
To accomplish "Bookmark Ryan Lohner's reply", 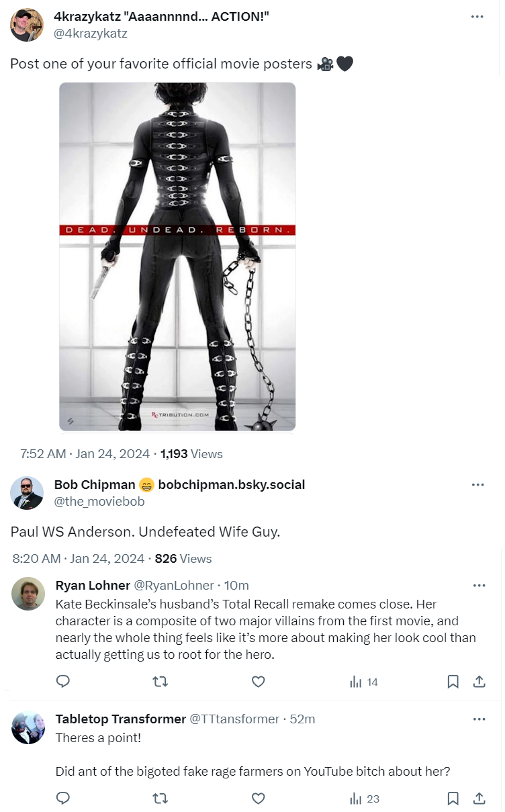I will tap(453, 682).
